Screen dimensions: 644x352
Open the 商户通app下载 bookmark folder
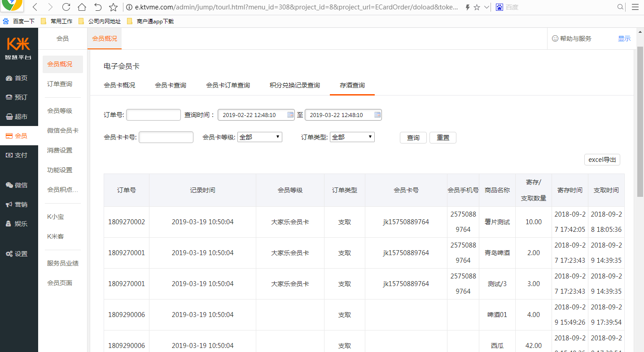coord(150,21)
